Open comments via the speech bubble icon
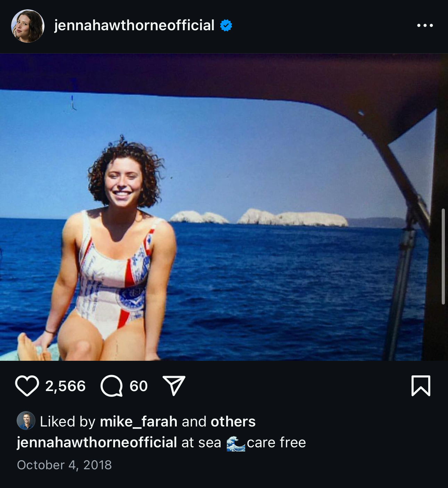448x488 pixels. coord(111,386)
